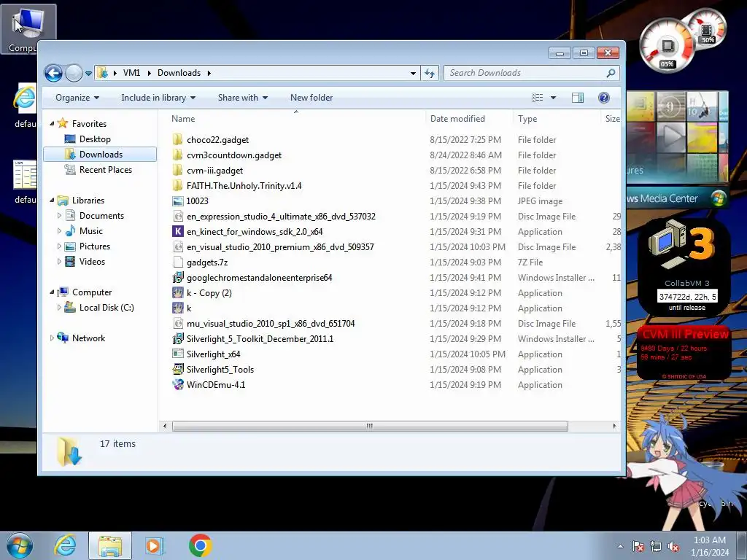This screenshot has height=560, width=747.
Task: Collapse the Libraries group
Action: [52, 200]
